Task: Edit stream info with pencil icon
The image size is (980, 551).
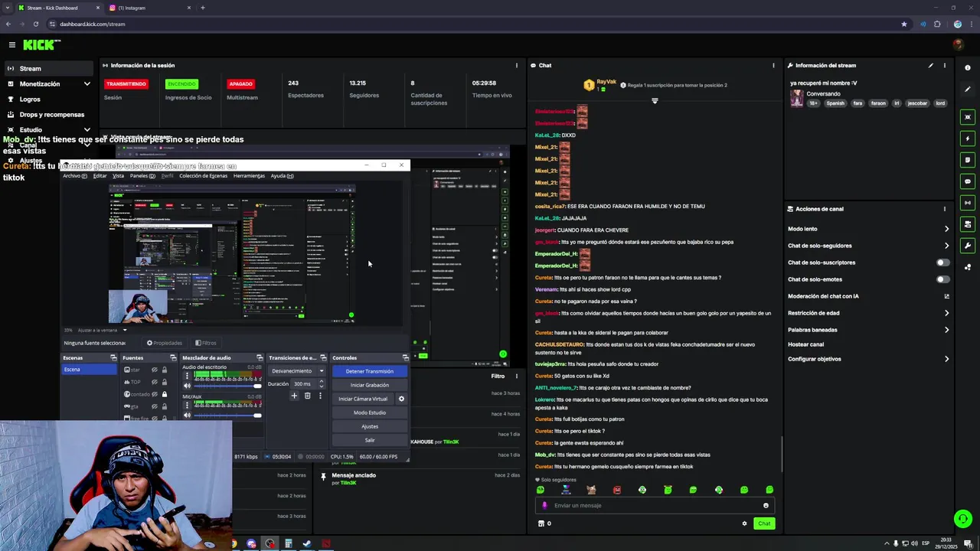Action: pyautogui.click(x=931, y=66)
